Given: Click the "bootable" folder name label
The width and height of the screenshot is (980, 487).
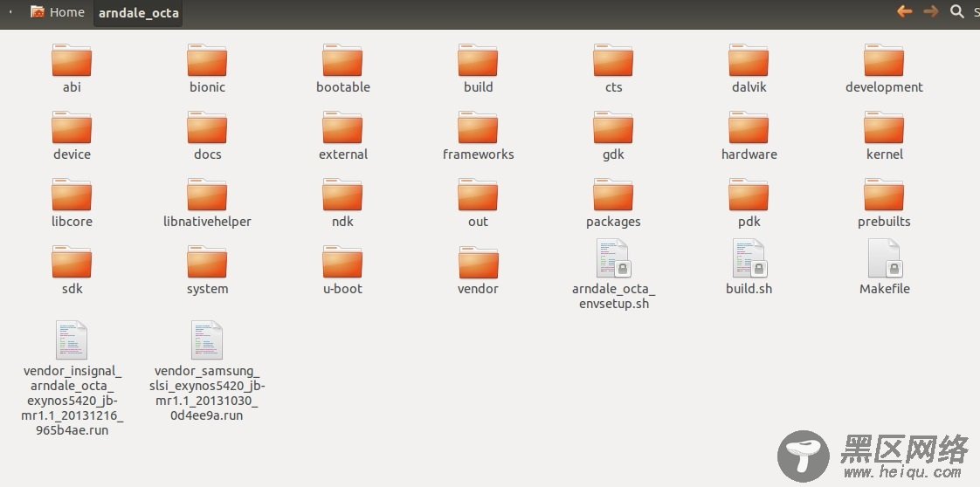Looking at the screenshot, I should click(342, 87).
